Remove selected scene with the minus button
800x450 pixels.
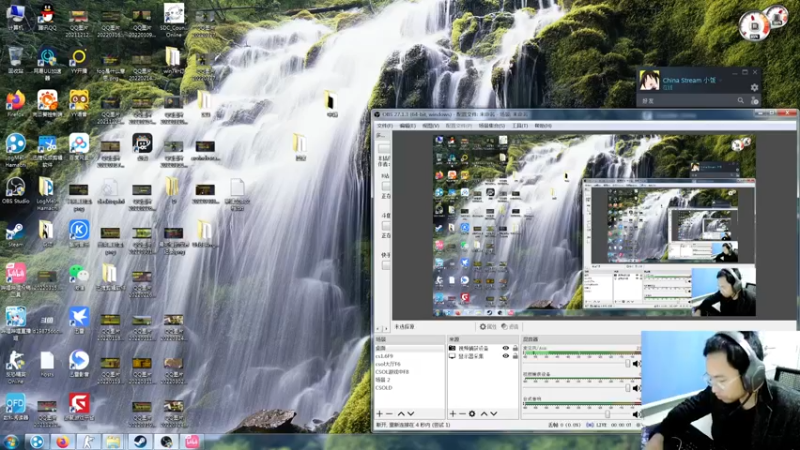[x=389, y=414]
